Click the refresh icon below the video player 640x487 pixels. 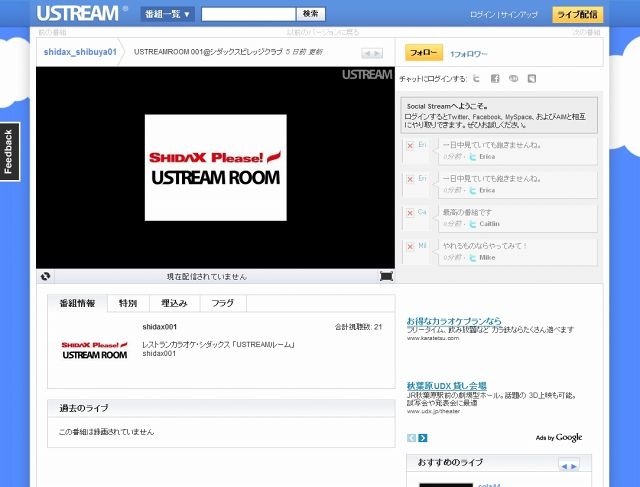click(45, 276)
